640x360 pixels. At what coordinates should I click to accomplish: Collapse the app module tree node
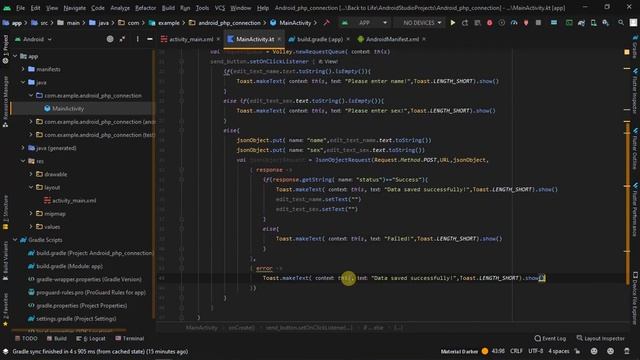pyautogui.click(x=15, y=56)
